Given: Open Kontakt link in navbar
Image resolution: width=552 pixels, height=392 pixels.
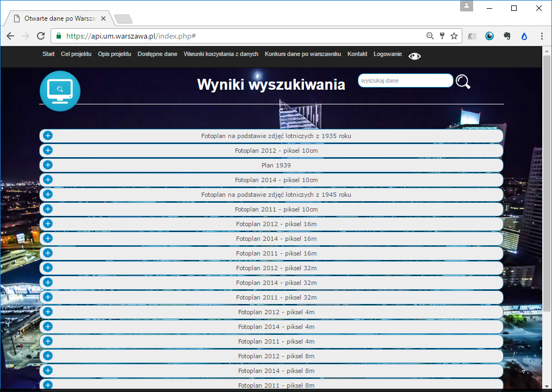Looking at the screenshot, I should pos(357,54).
